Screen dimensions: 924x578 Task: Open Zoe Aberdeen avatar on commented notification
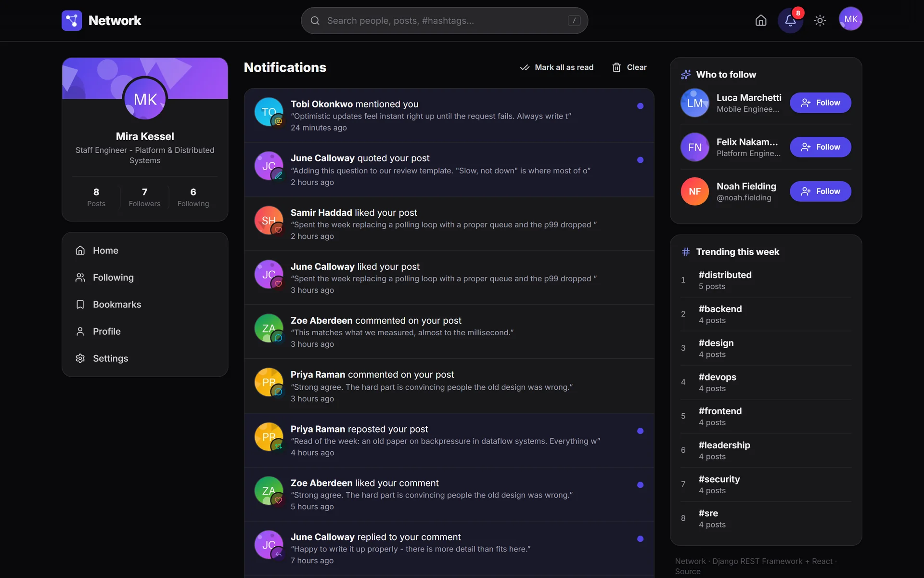pos(269,328)
